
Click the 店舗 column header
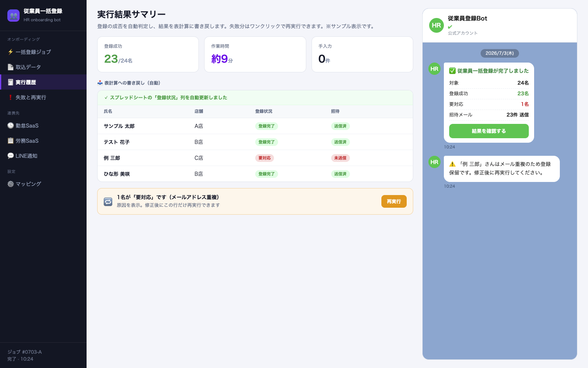click(x=199, y=111)
